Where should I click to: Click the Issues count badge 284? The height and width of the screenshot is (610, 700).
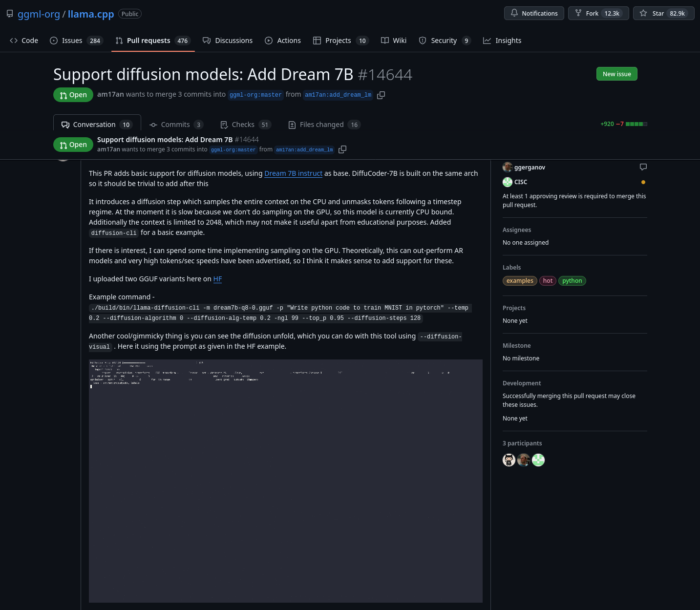(95, 41)
